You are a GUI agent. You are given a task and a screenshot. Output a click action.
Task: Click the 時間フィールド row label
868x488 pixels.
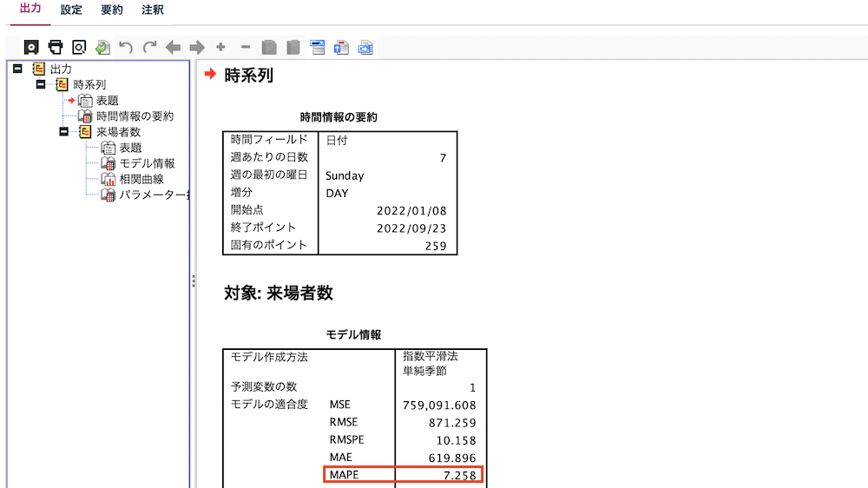pyautogui.click(x=269, y=140)
